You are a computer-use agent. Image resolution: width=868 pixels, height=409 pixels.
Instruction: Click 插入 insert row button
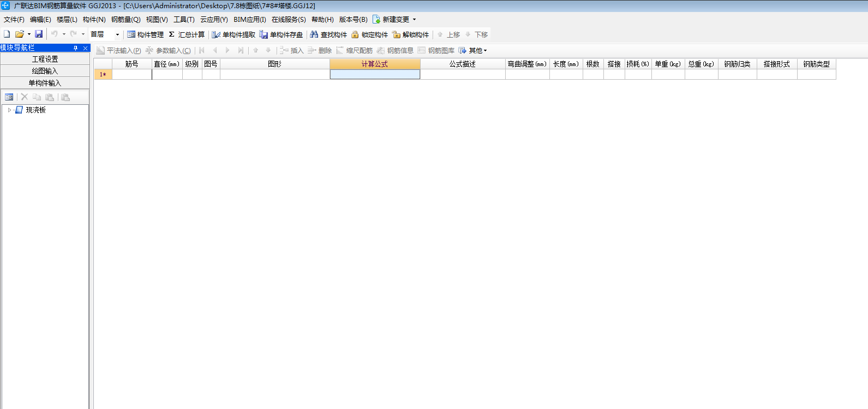click(291, 50)
